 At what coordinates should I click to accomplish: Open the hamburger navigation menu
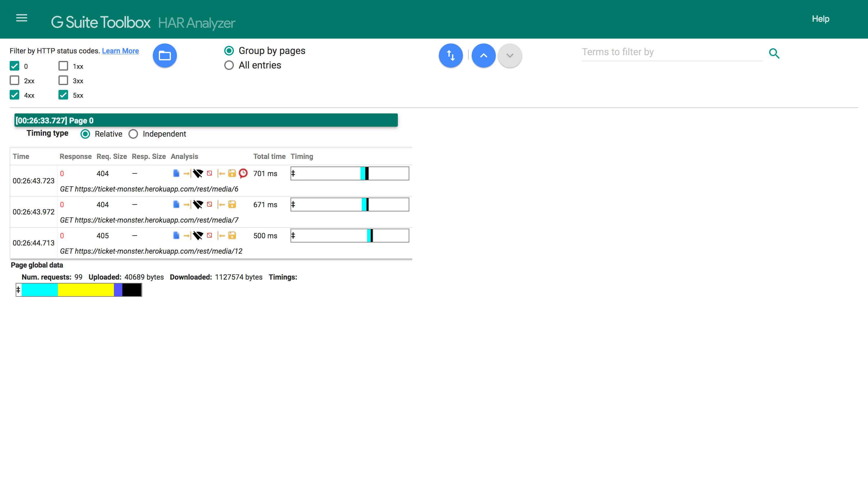(22, 18)
